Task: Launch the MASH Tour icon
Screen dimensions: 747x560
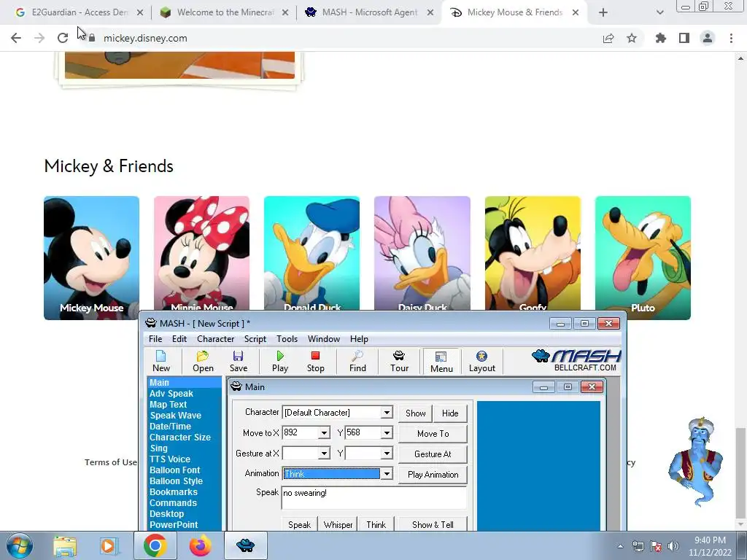Action: (399, 361)
